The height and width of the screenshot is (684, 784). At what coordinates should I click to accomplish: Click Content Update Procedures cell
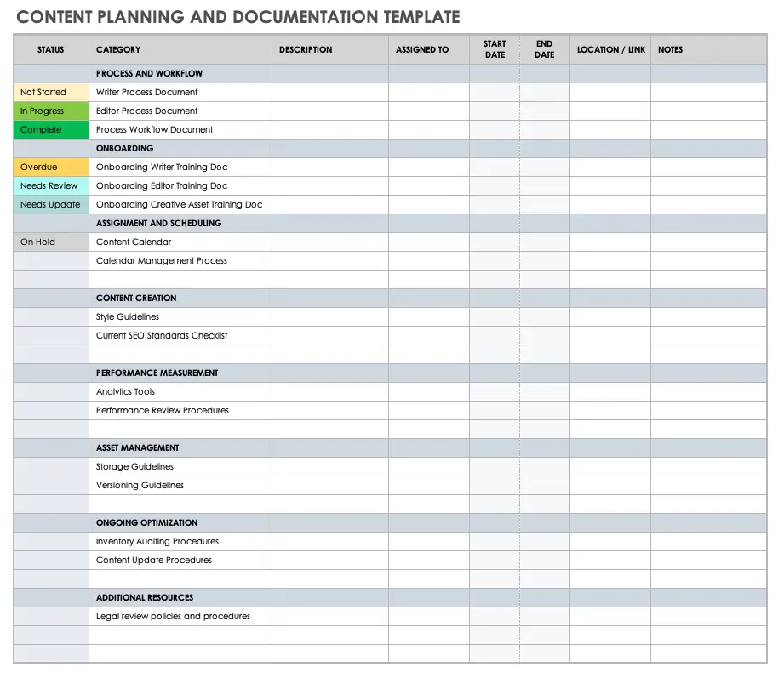pos(180,560)
